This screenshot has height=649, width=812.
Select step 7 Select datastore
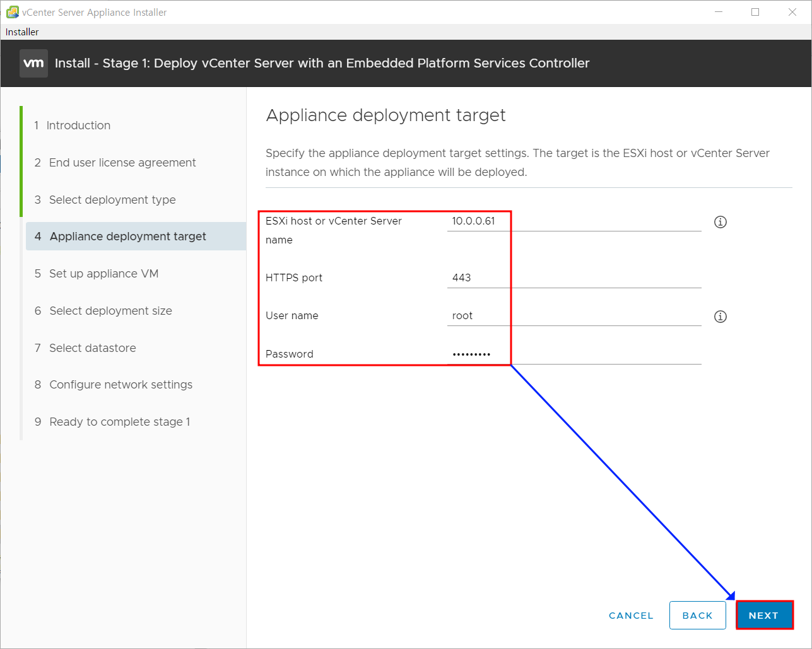coord(85,348)
